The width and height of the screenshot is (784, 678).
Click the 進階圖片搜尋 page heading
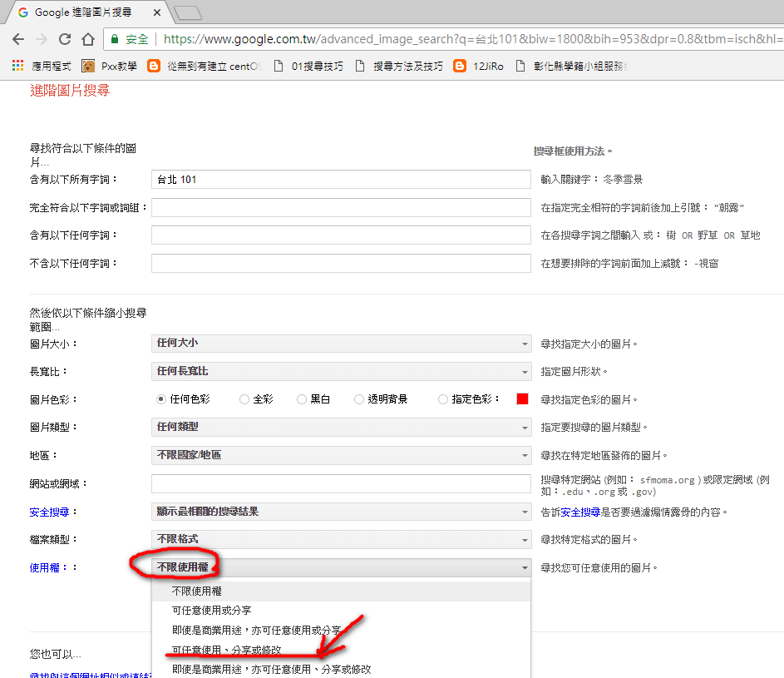click(x=70, y=91)
